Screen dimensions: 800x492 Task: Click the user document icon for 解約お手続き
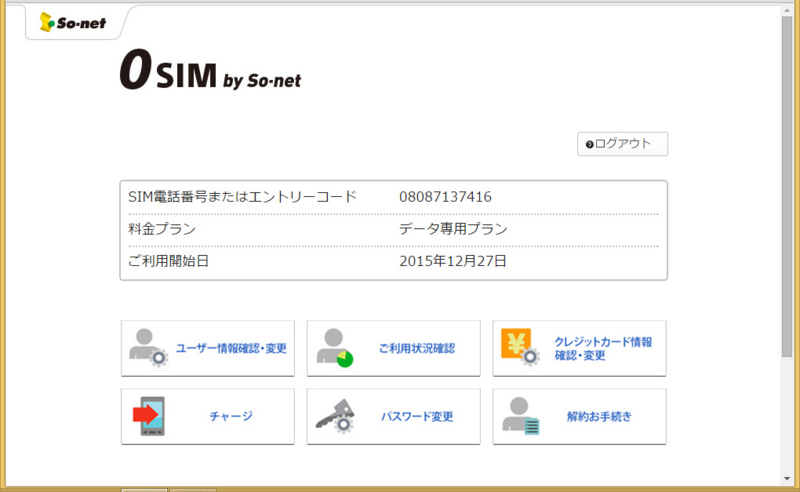[x=520, y=416]
